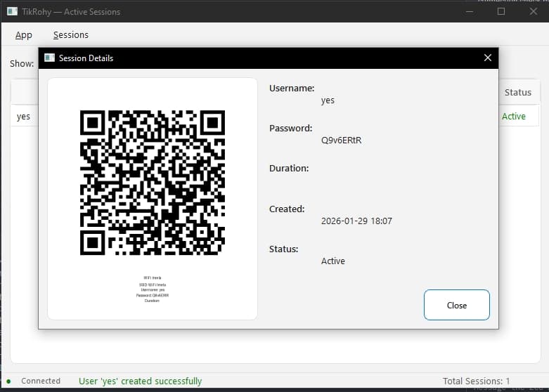Click the Connected status text
Screen dimensions: 549x392
tap(41, 381)
